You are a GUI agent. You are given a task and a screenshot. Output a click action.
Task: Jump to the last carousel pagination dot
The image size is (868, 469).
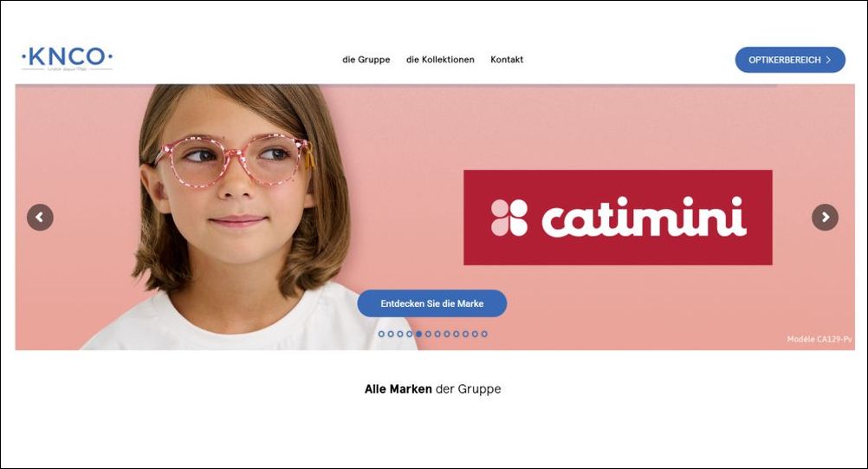[484, 334]
